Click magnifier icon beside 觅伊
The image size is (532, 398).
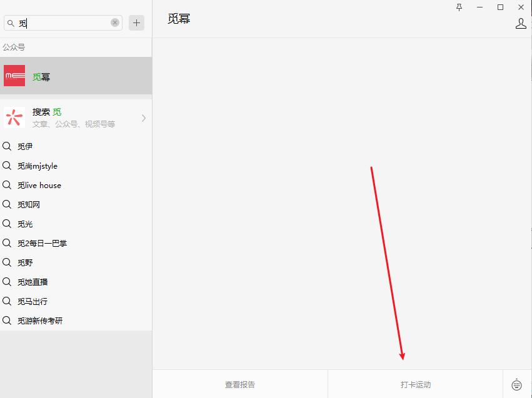(x=7, y=146)
